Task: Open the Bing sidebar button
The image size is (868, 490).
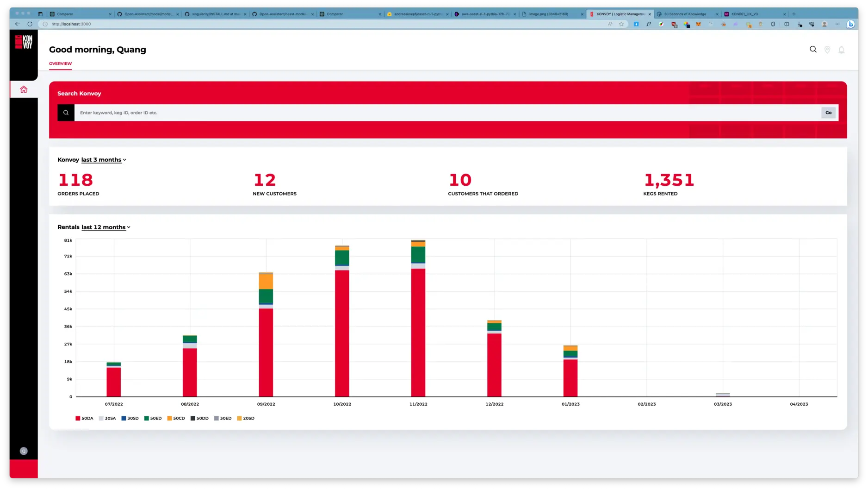Action: pos(850,24)
